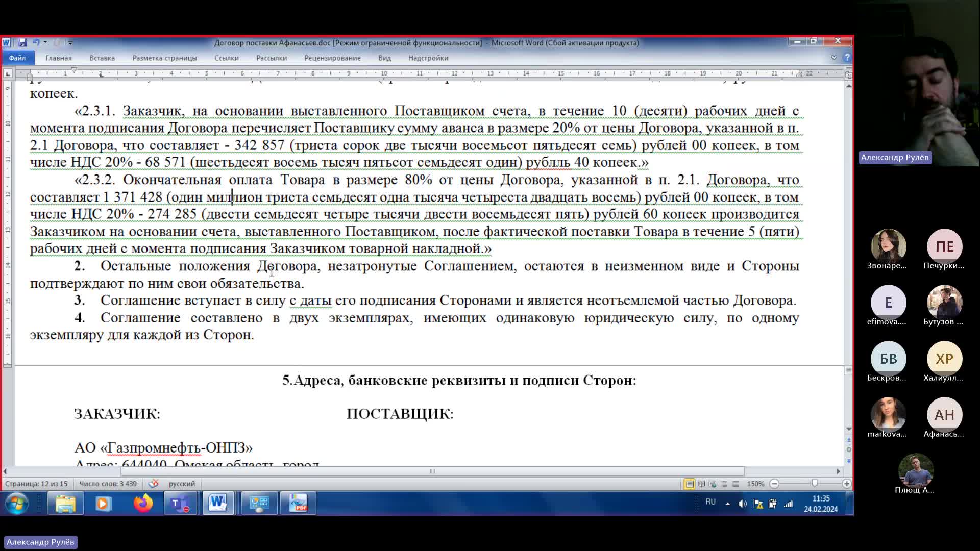Undo the last action in Word
980x551 pixels.
pyautogui.click(x=36, y=42)
